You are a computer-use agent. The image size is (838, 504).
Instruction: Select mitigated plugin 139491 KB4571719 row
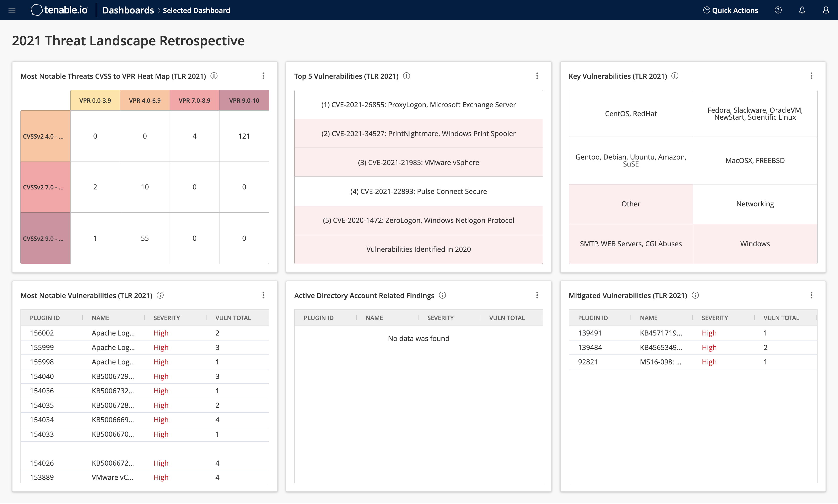[x=693, y=333]
